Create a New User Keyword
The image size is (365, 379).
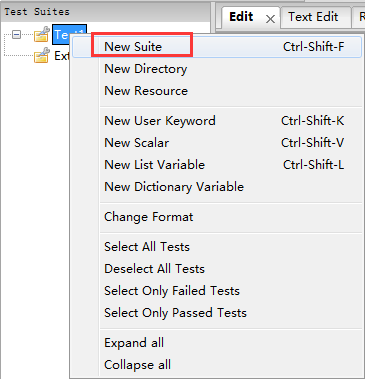coord(217,121)
